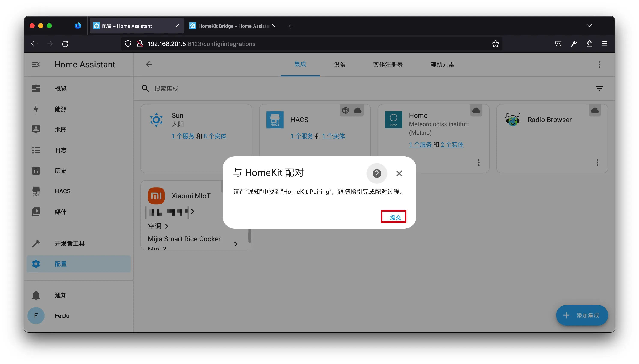Open the Developer Tools hammer icon
This screenshot has height=364, width=639.
36,243
